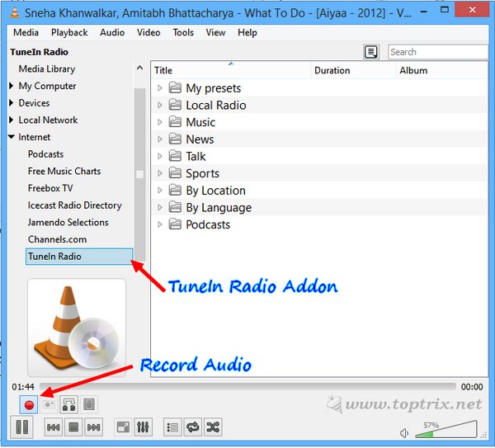Screen dimensions: 495x448
Task: Toggle the playlist view button
Action: coord(172,427)
